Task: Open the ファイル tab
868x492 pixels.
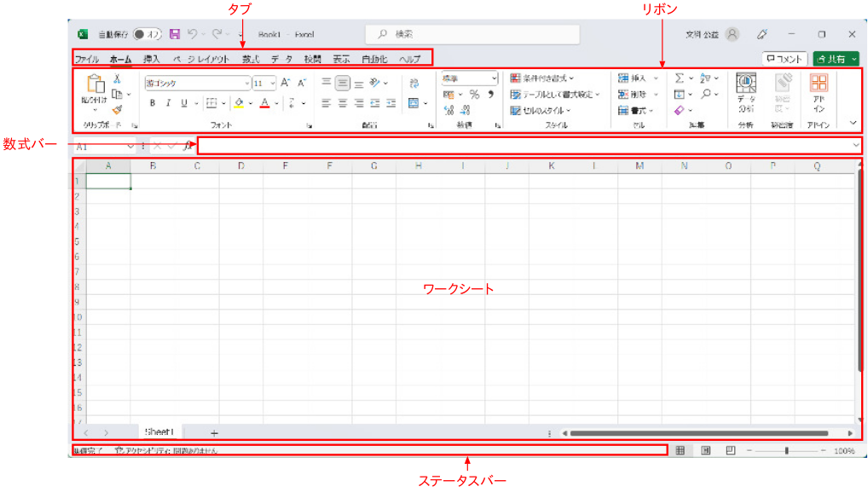Action: coord(87,59)
